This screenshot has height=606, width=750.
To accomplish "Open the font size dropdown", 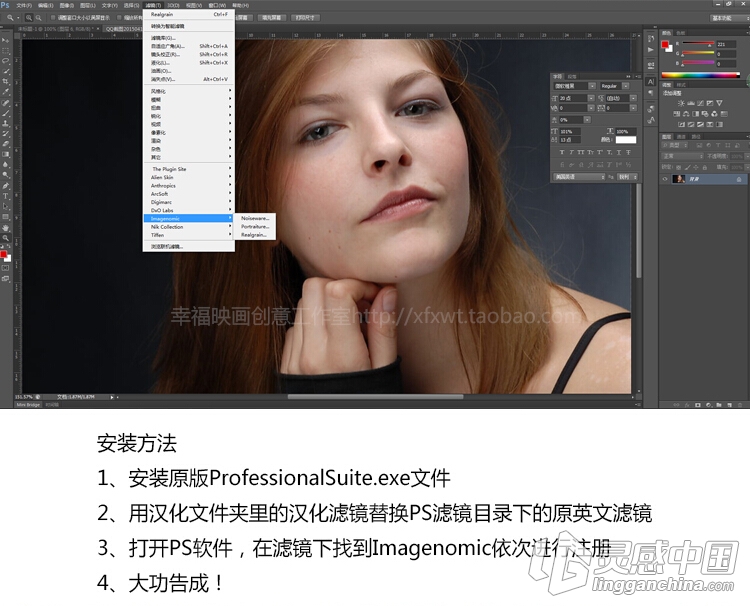I will (x=591, y=98).
